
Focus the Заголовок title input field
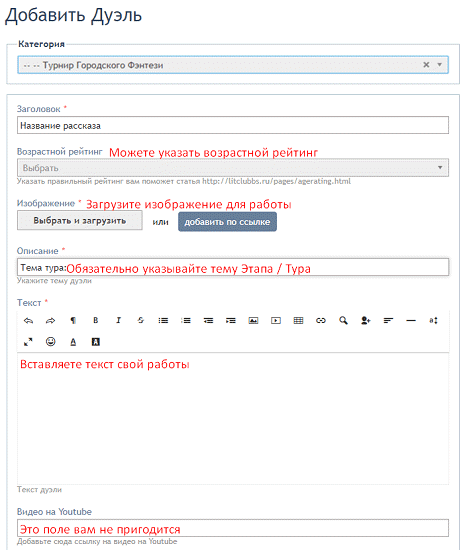[x=233, y=125]
